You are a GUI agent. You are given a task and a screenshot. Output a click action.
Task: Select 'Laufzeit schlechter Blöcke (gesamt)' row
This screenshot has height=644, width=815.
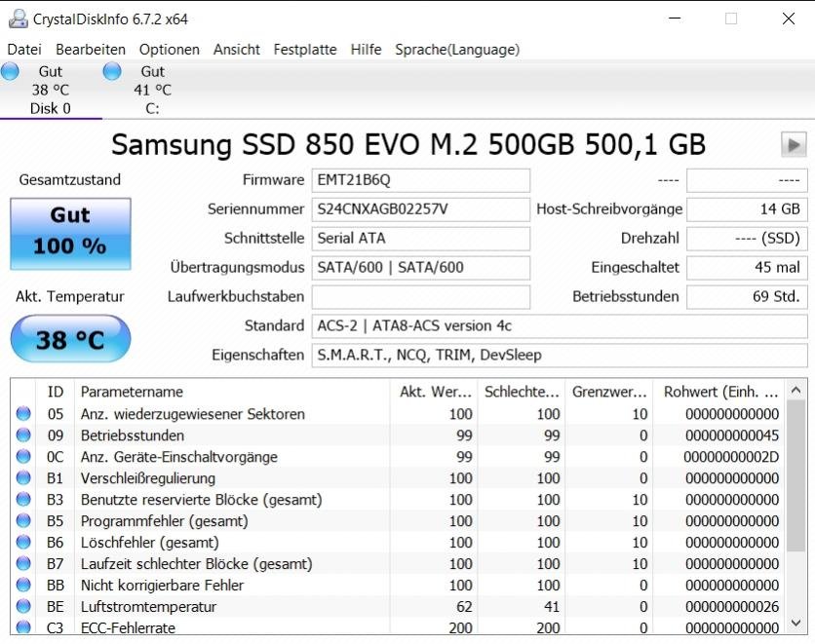398,563
